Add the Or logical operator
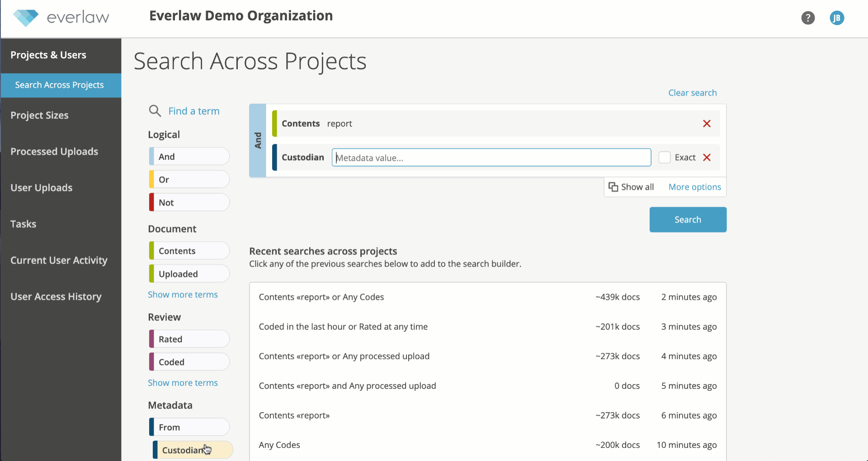Screen dimensions: 868x461 tap(189, 180)
